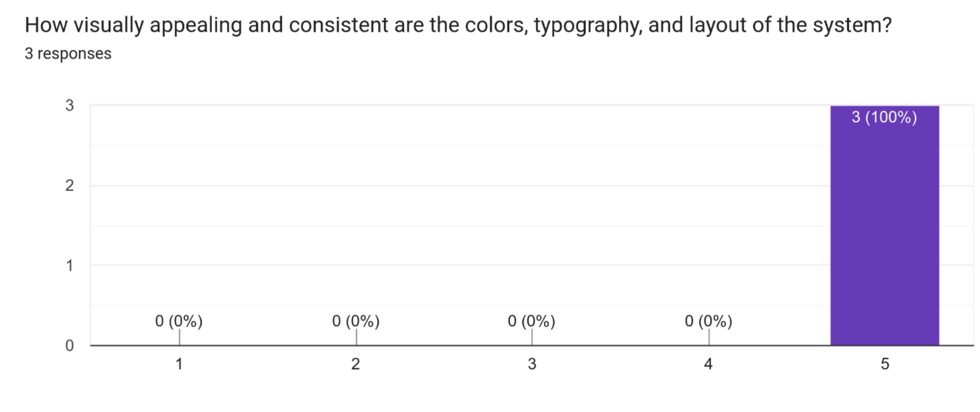Select the "0 (0%)" label above rating 2

[356, 321]
